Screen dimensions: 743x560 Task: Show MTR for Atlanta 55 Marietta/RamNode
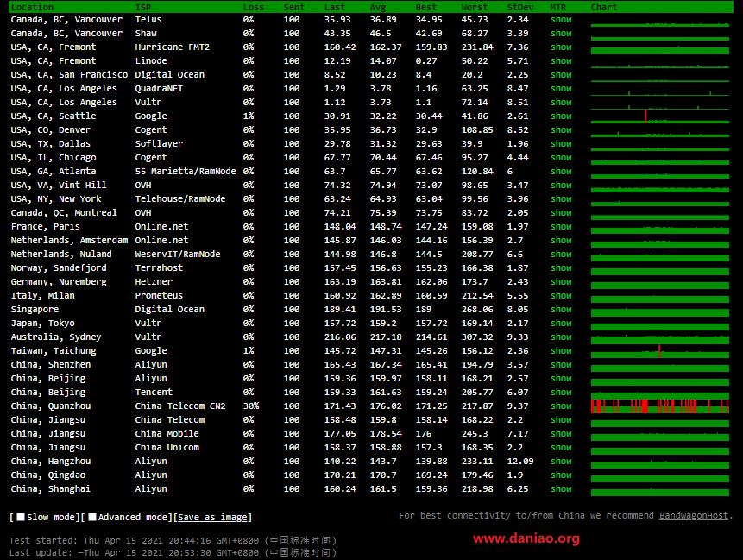coord(561,171)
